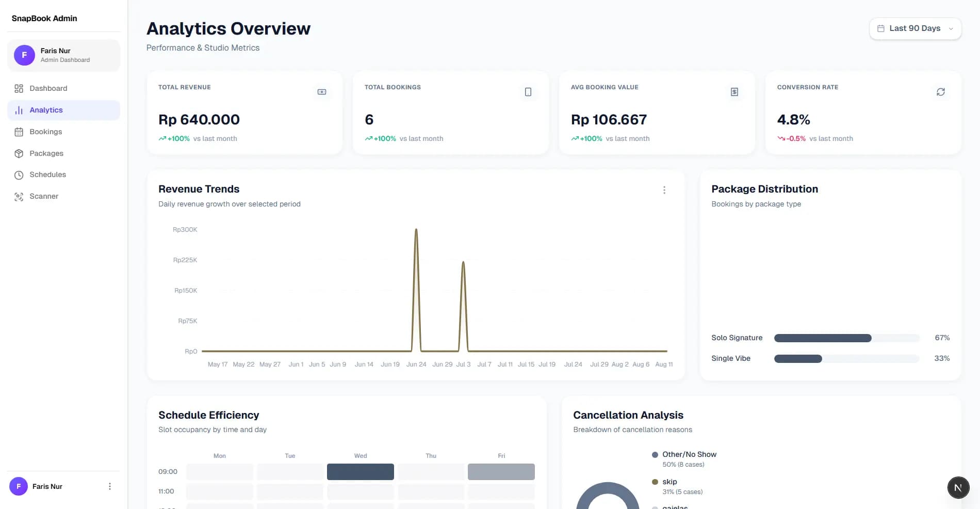Click the Rp 640.000 total revenue value

[199, 120]
